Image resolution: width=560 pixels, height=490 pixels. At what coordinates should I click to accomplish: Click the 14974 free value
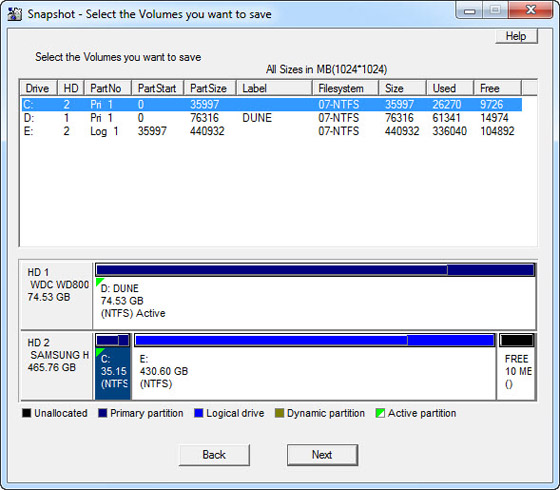[494, 118]
